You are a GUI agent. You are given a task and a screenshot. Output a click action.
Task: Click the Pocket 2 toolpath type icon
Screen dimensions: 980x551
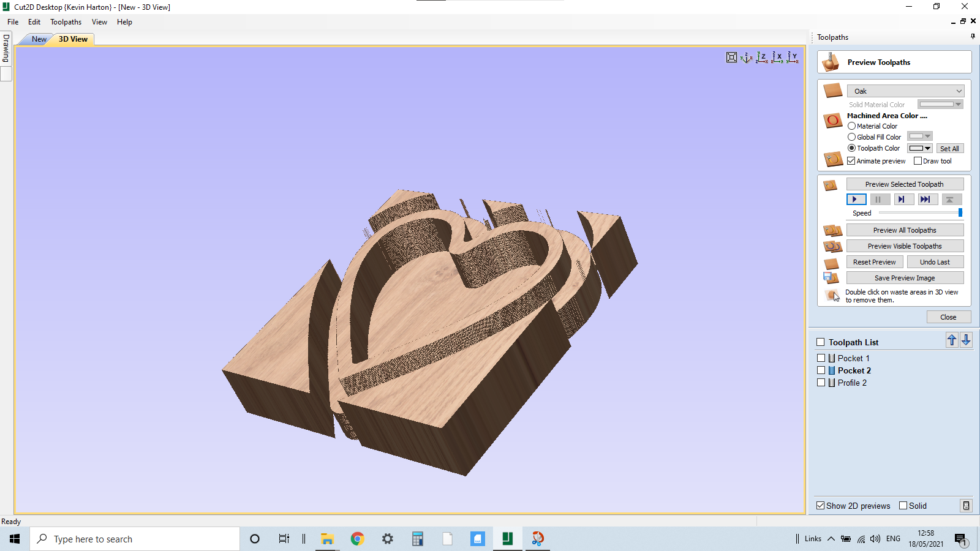click(x=832, y=370)
